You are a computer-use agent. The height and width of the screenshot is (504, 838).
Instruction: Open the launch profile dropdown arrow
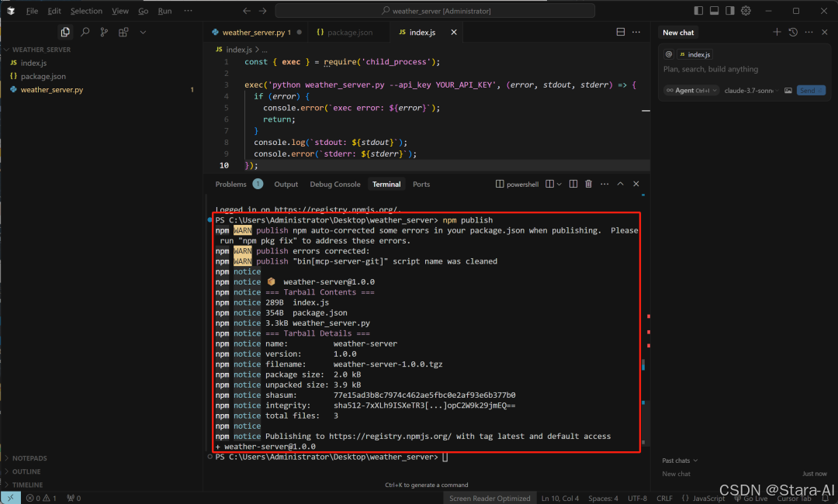point(559,185)
